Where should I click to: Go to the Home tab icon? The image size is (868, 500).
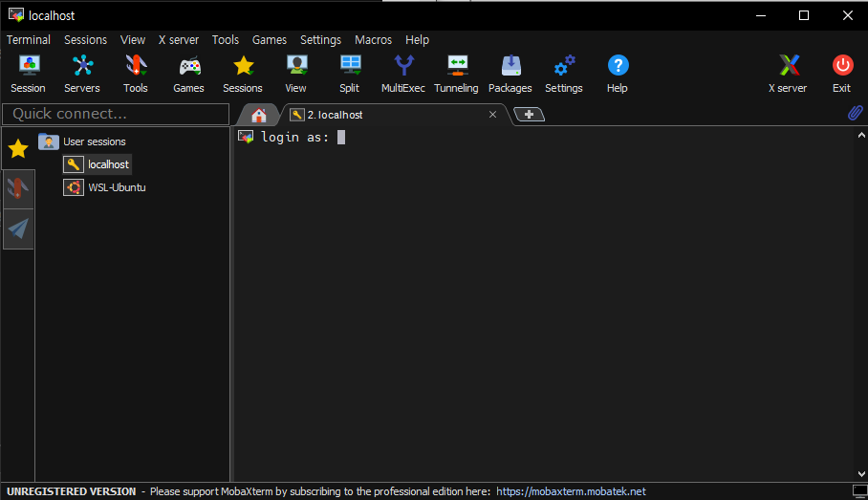click(258, 115)
